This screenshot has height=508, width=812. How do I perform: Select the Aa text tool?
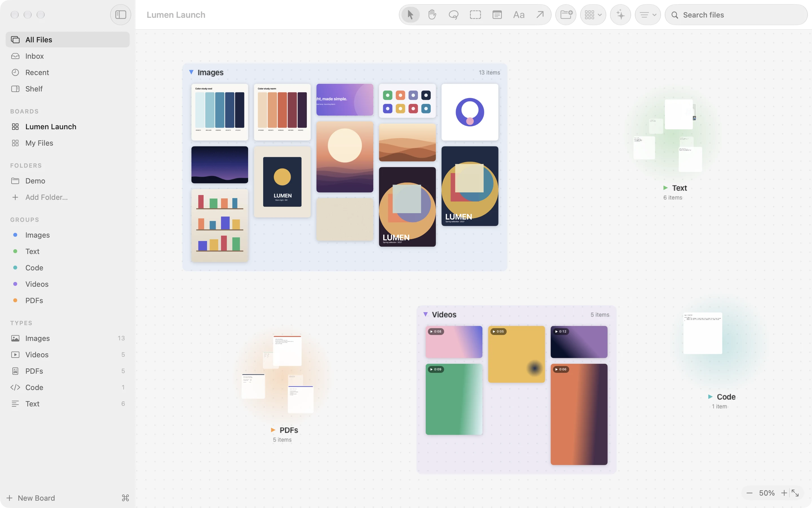[x=519, y=15]
